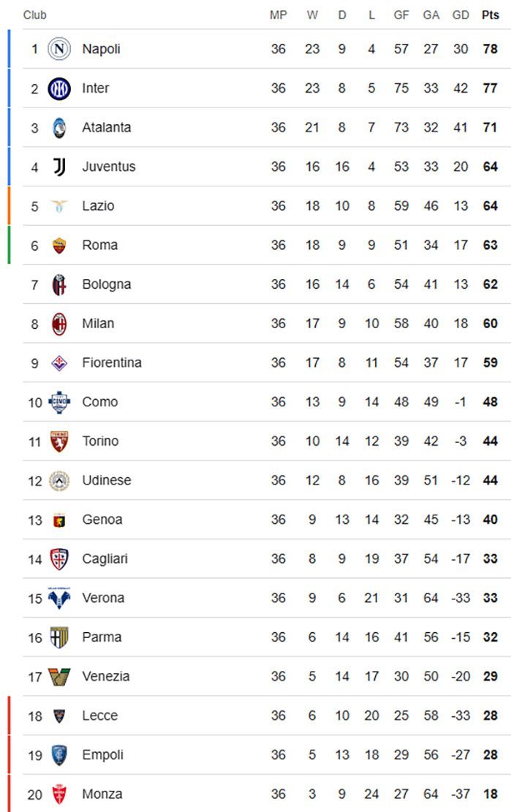Click the Parma club crest icon
Image resolution: width=511 pixels, height=812 pixels.
tap(59, 637)
